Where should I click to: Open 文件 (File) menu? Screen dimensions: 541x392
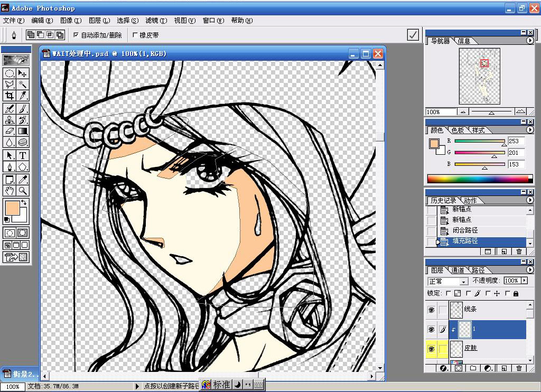[14, 21]
